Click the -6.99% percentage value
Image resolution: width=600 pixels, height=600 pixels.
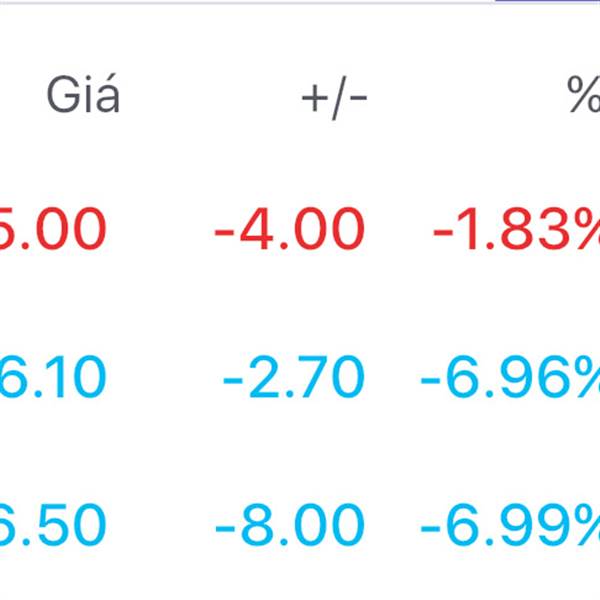pos(510,527)
